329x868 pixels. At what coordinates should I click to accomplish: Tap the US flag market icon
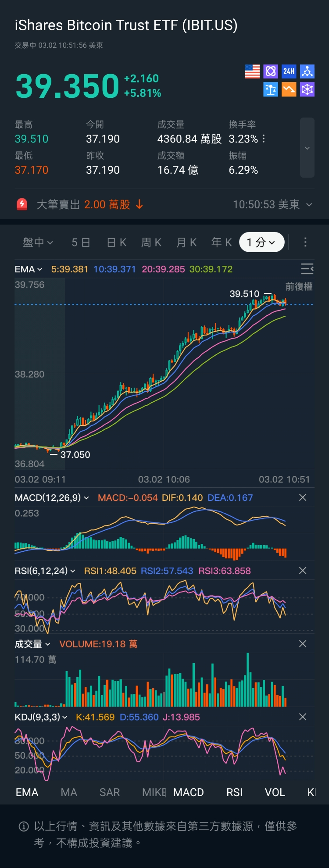[252, 71]
